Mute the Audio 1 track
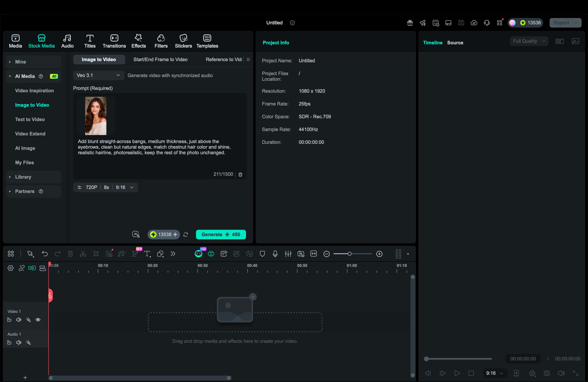The width and height of the screenshot is (588, 382). pyautogui.click(x=19, y=342)
